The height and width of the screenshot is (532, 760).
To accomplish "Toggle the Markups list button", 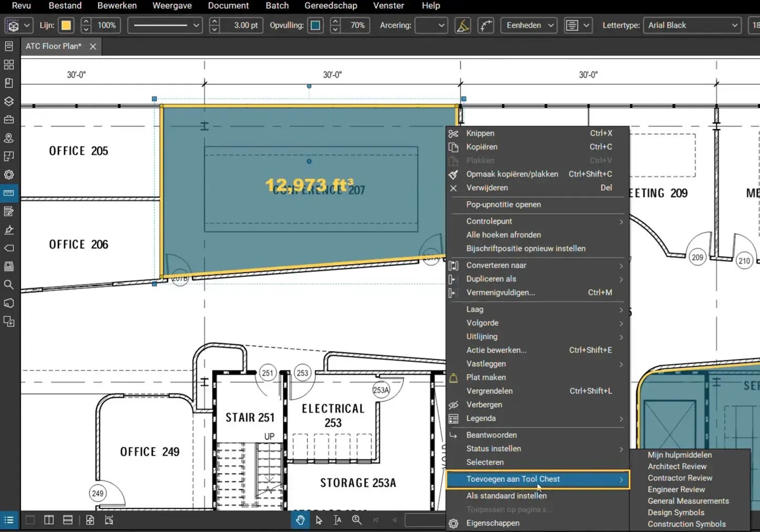I will 9,520.
